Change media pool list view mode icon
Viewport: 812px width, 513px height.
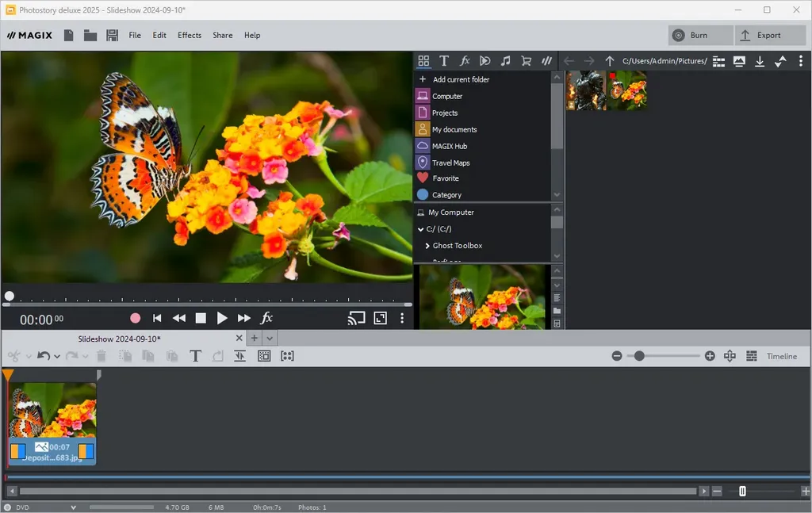tap(718, 61)
